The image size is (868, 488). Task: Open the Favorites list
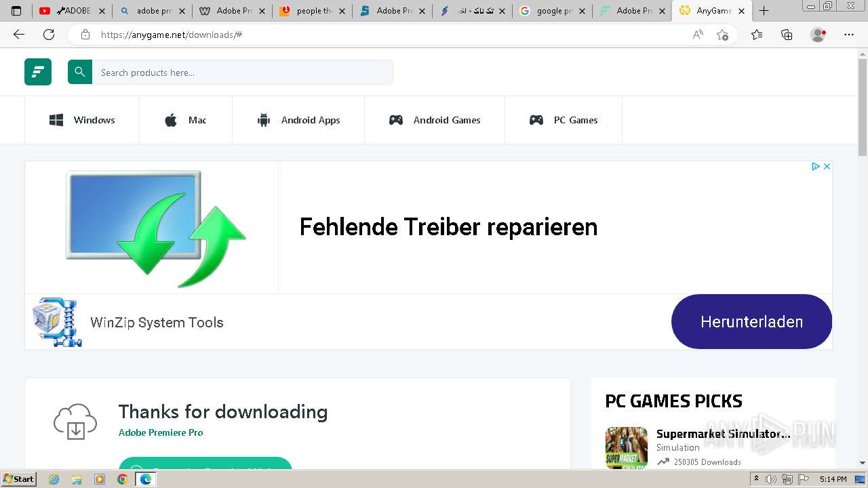coord(757,35)
